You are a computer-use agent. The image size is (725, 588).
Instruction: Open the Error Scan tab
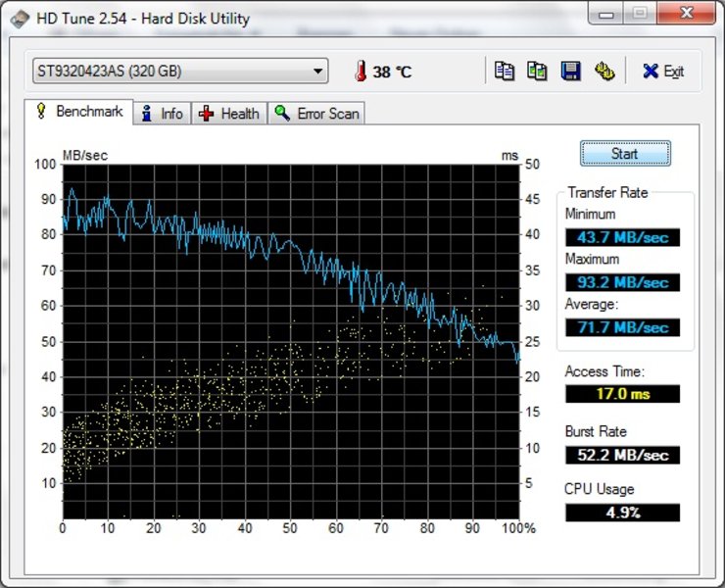tap(316, 114)
